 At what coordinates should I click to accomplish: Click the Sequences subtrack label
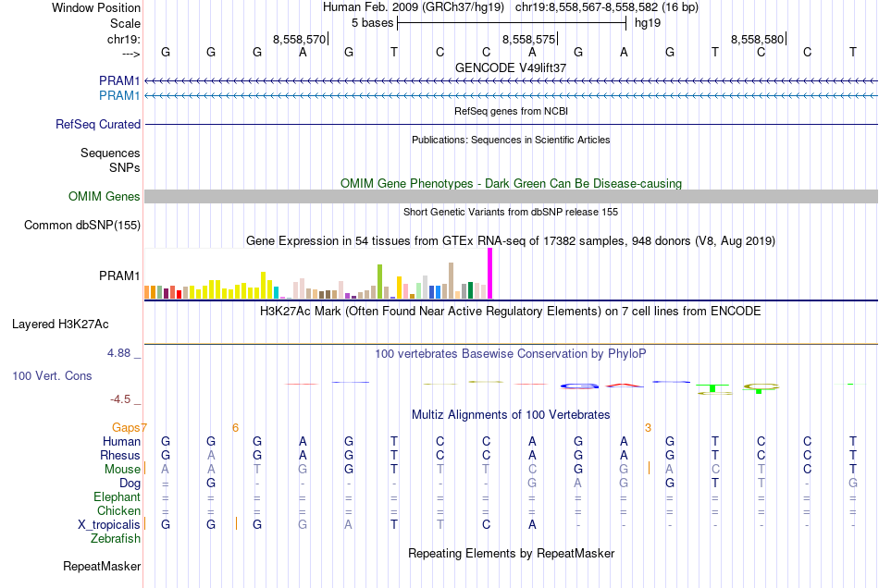pyautogui.click(x=110, y=153)
